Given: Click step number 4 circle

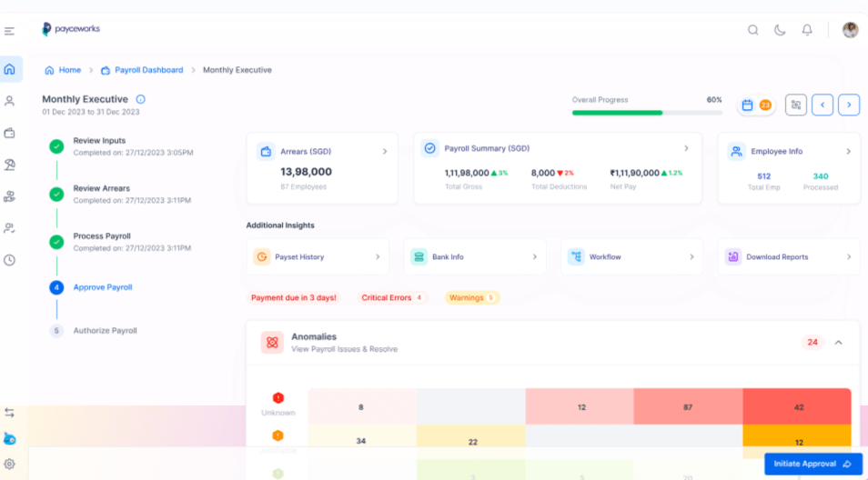Looking at the screenshot, I should 56,287.
